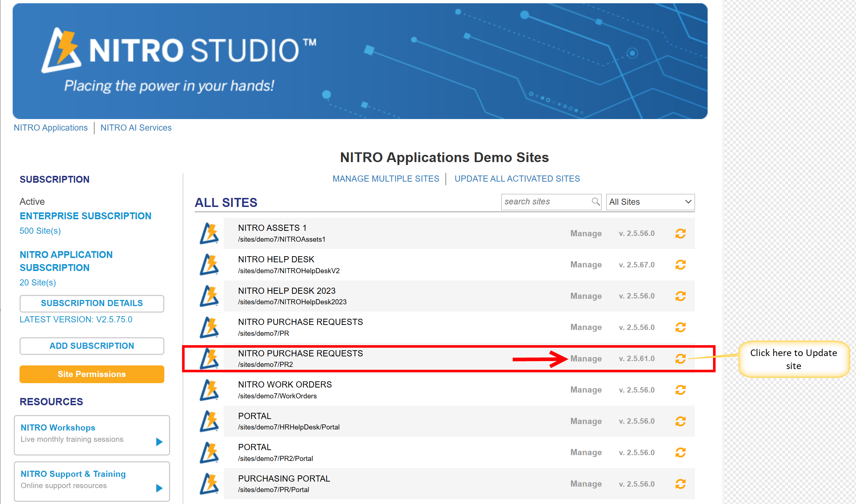Click MANAGE MULTIPLE SITES link
856x504 pixels.
click(386, 179)
